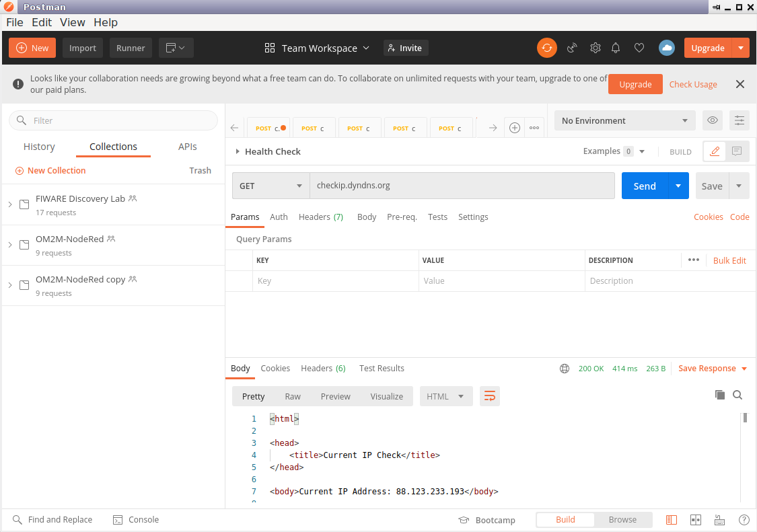Viewport: 757px width, 532px height.
Task: Switch to two-pane view icon
Action: 696,520
